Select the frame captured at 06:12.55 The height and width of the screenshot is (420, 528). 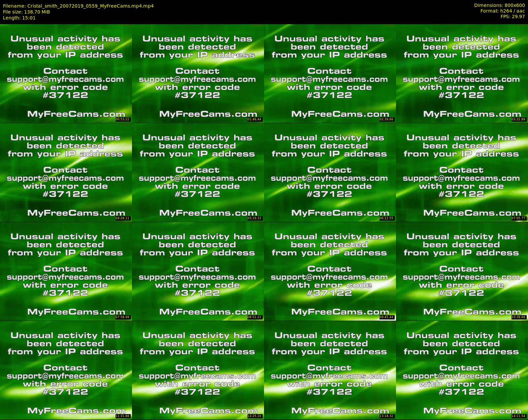point(330,172)
